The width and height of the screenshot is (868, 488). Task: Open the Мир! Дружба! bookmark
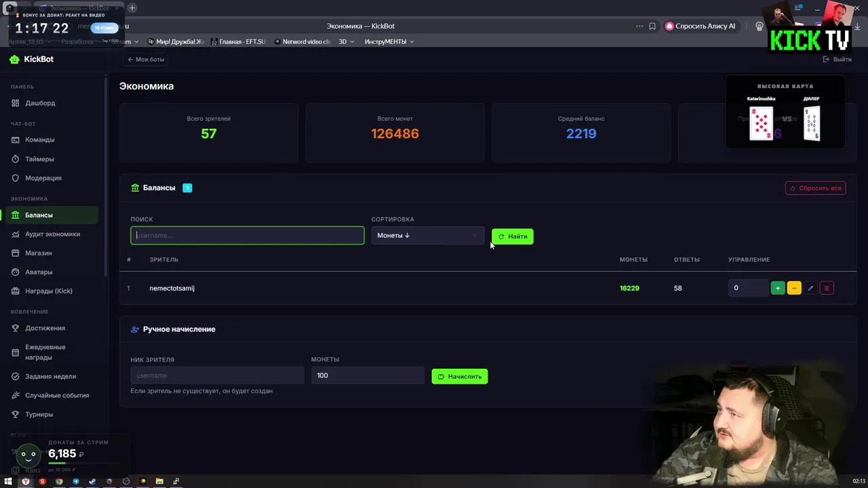point(176,41)
